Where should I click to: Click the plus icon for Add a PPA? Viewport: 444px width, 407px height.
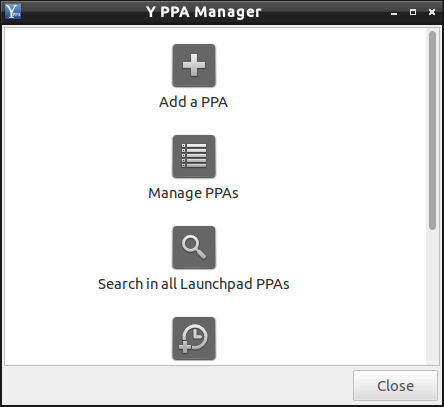click(194, 65)
